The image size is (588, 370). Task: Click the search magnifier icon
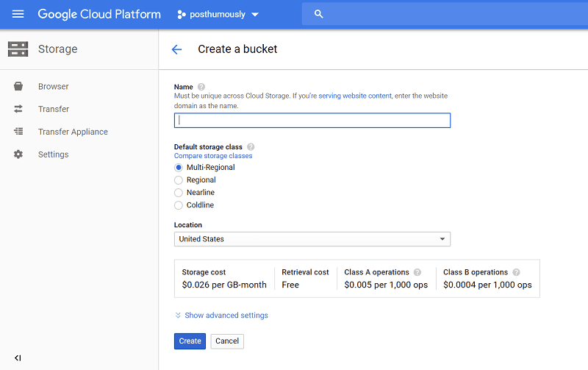point(318,14)
